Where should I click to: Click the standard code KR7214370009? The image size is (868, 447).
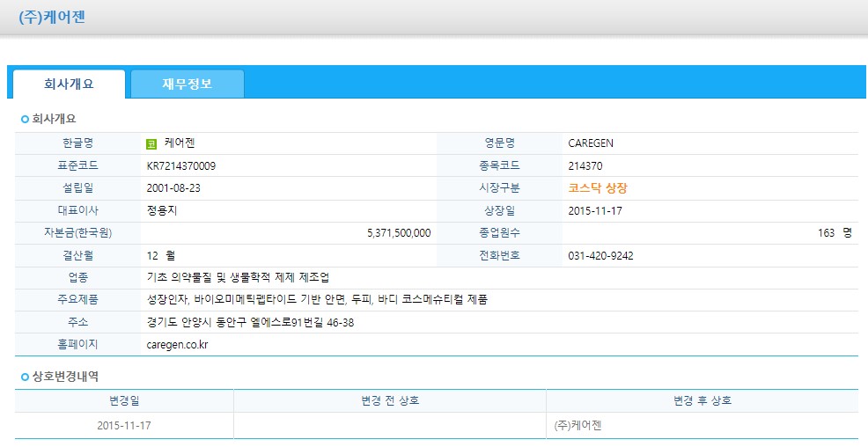(x=181, y=166)
